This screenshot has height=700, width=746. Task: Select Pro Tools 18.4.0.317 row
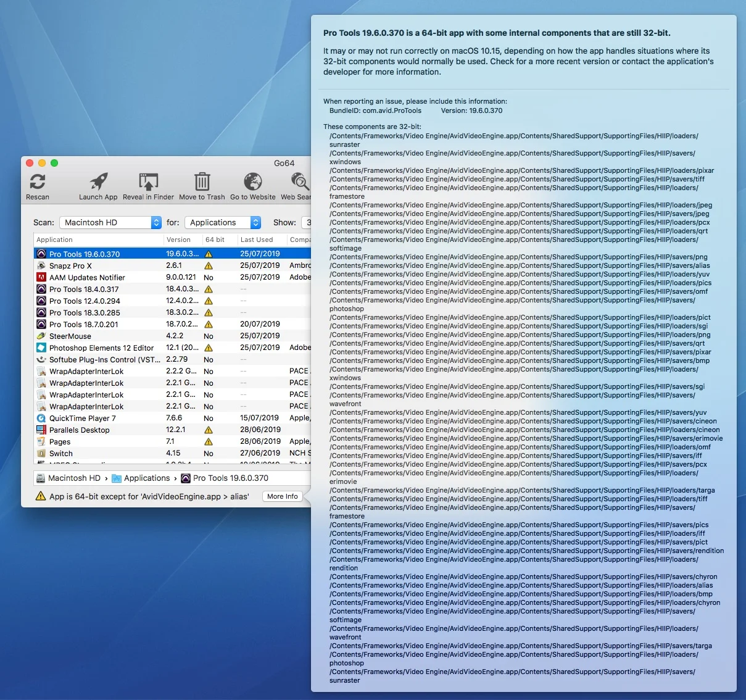point(172,289)
